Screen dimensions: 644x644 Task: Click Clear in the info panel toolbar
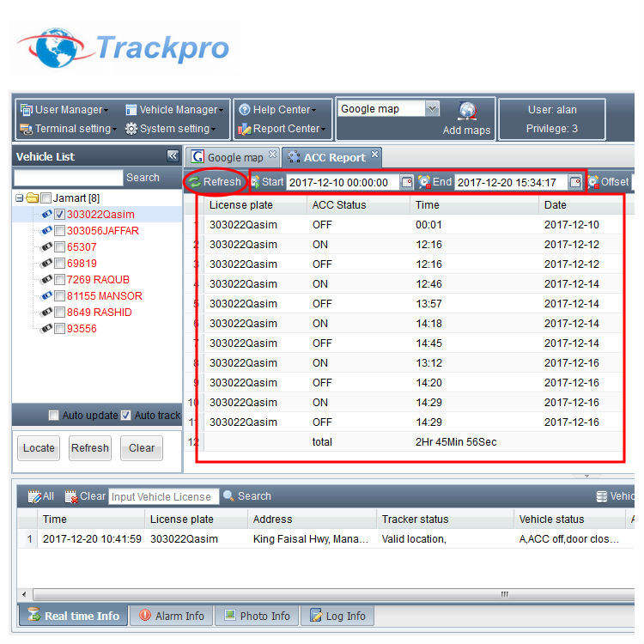click(85, 496)
